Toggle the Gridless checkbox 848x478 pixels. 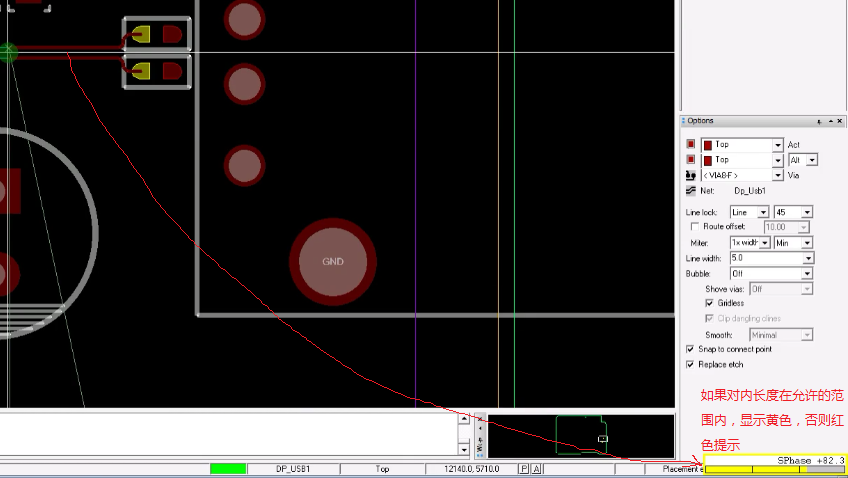(x=709, y=303)
